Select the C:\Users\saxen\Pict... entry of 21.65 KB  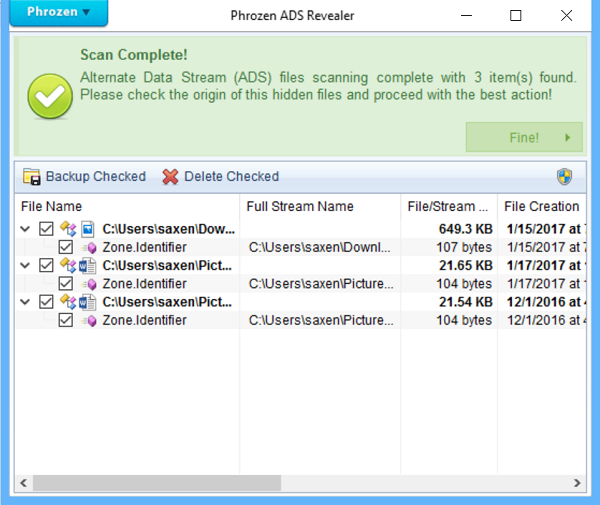(167, 266)
